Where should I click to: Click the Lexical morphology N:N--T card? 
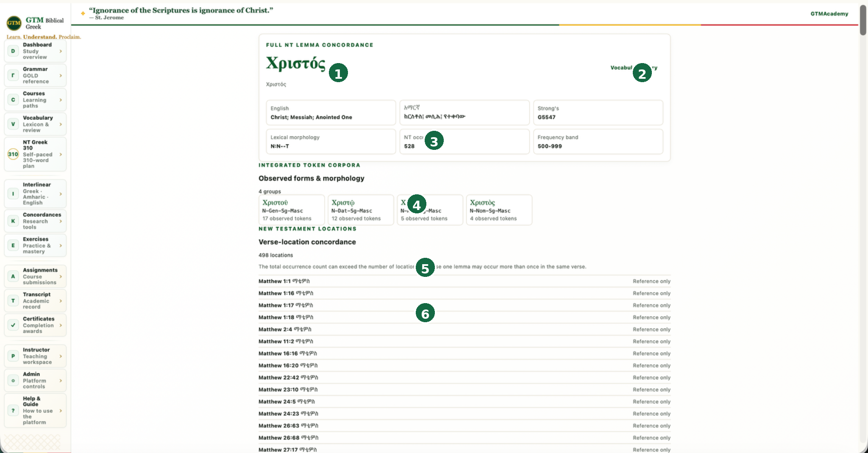331,141
